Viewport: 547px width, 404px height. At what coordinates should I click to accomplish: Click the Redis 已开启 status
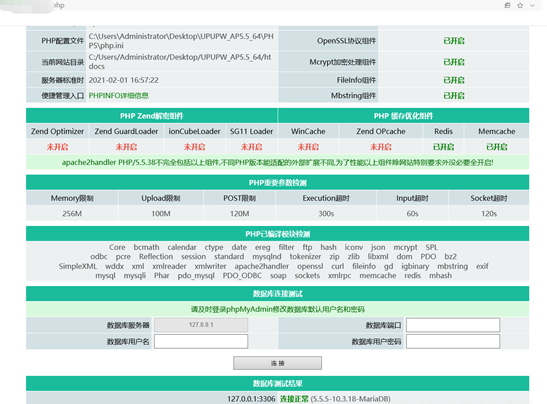pos(443,147)
